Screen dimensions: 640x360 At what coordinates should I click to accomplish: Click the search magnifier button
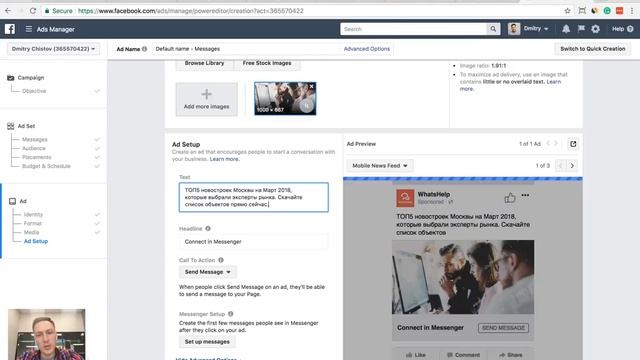(493, 29)
